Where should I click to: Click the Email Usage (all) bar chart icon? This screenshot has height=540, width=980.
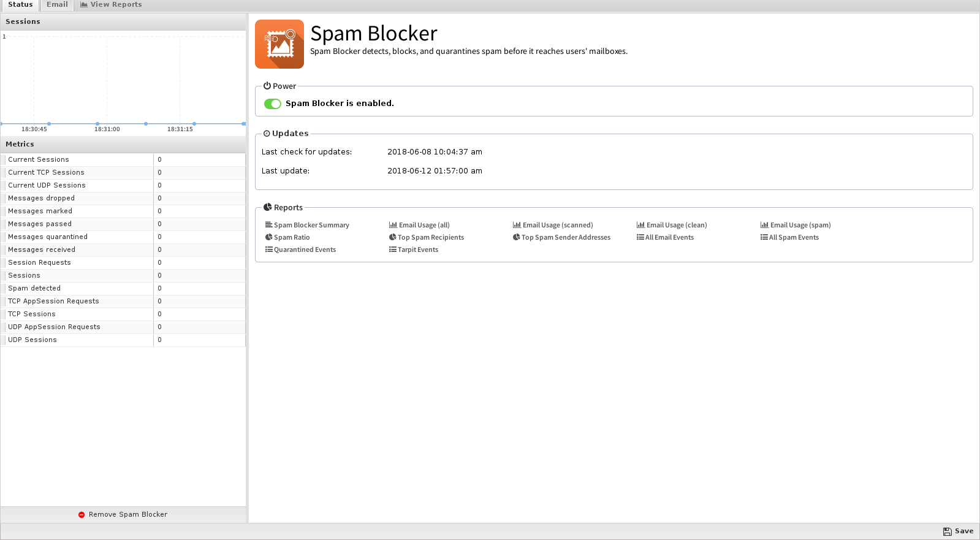(x=393, y=225)
